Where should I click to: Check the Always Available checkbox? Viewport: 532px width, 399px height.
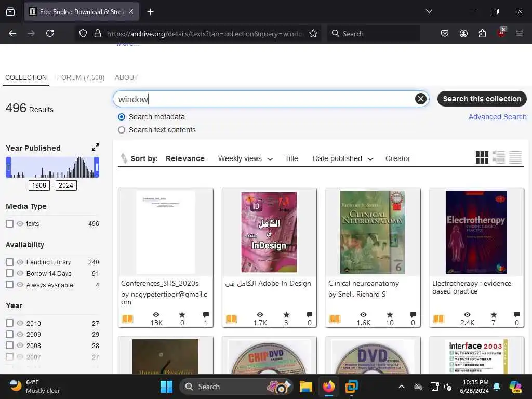click(9, 285)
